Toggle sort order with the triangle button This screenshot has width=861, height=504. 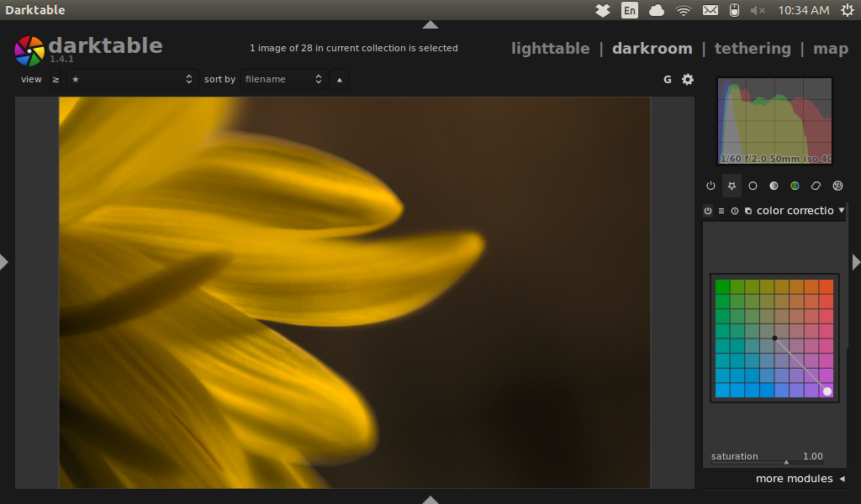340,80
